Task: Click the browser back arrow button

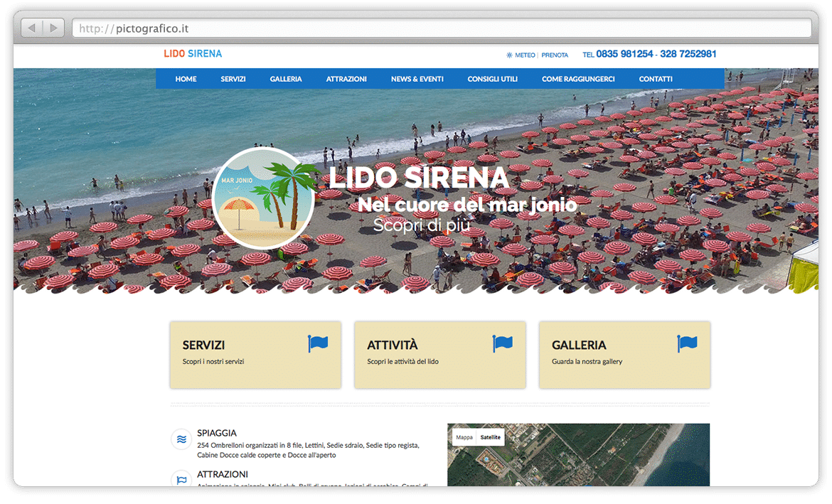Action: click(x=32, y=28)
